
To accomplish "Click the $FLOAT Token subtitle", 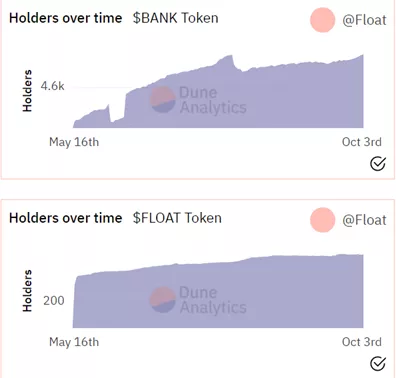I will (177, 218).
